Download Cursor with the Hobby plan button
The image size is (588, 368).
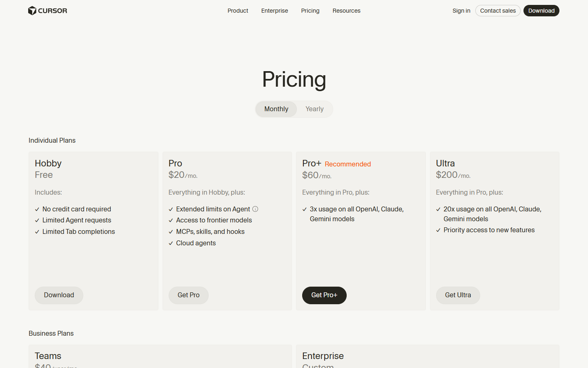coord(59,295)
